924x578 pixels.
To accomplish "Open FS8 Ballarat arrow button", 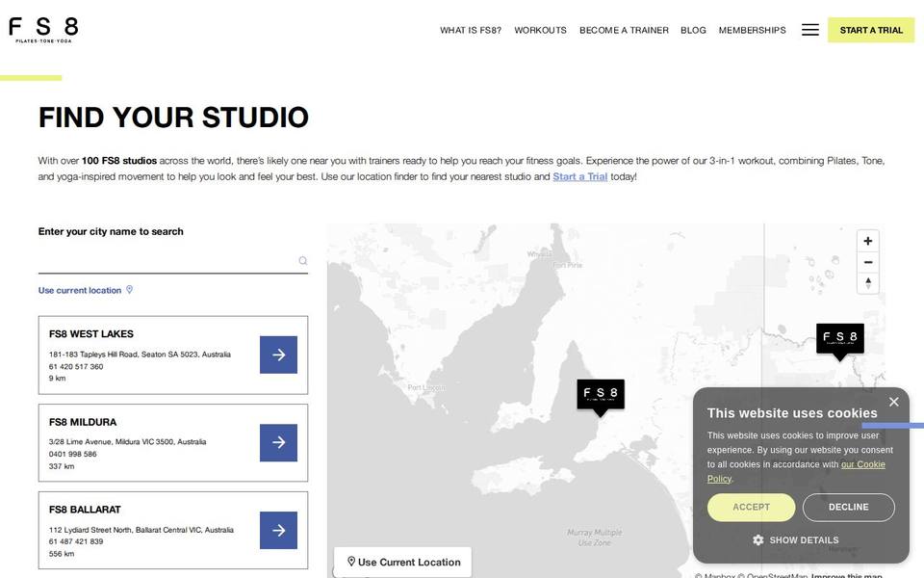I will pos(278,530).
